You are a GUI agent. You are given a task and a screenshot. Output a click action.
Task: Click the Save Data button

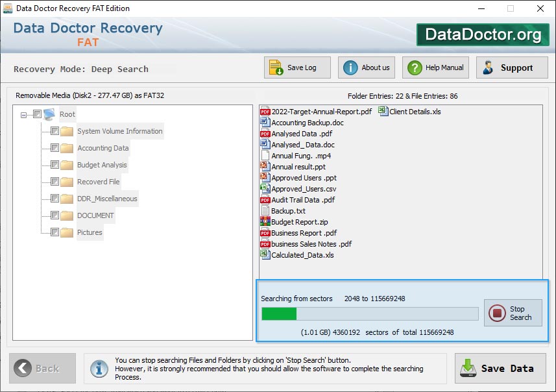(x=500, y=368)
